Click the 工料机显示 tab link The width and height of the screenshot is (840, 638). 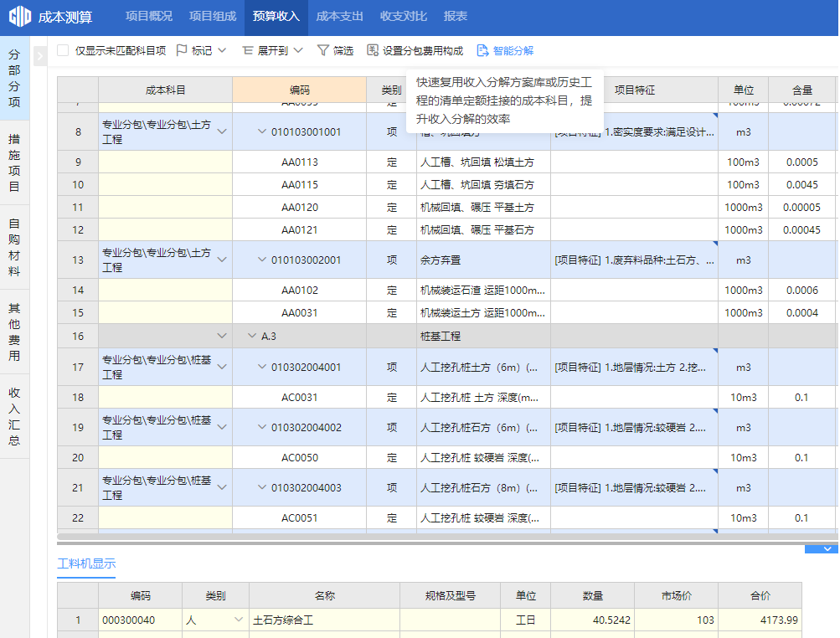pyautogui.click(x=86, y=563)
